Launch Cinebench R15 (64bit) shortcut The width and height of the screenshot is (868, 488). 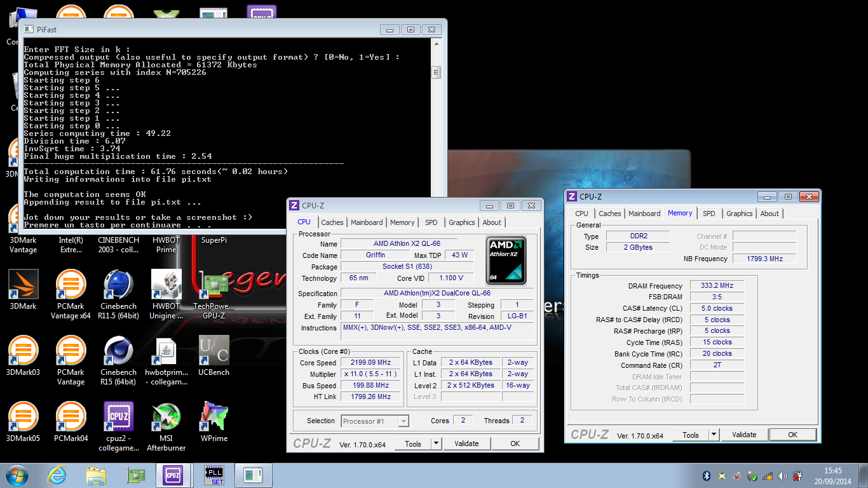click(x=118, y=360)
